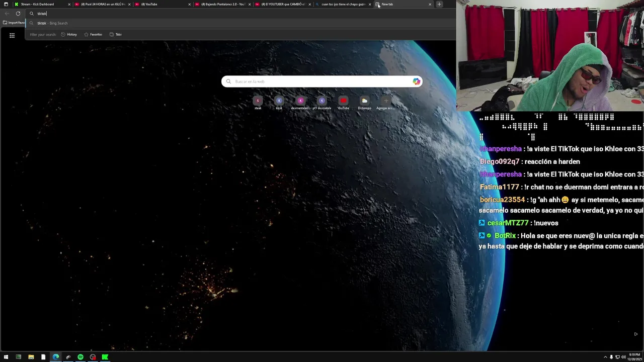644x362 pixels.
Task: Open a new browser tab with plus button
Action: (439, 4)
